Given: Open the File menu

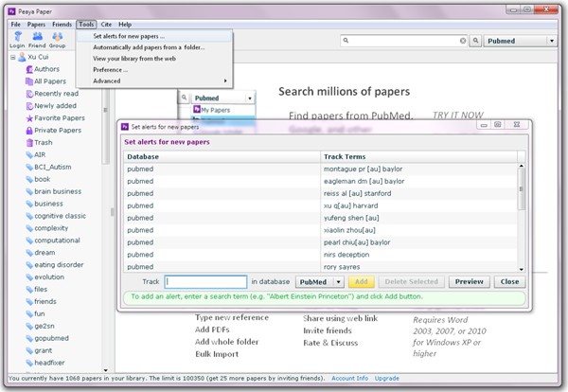Looking at the screenshot, I should (x=15, y=25).
